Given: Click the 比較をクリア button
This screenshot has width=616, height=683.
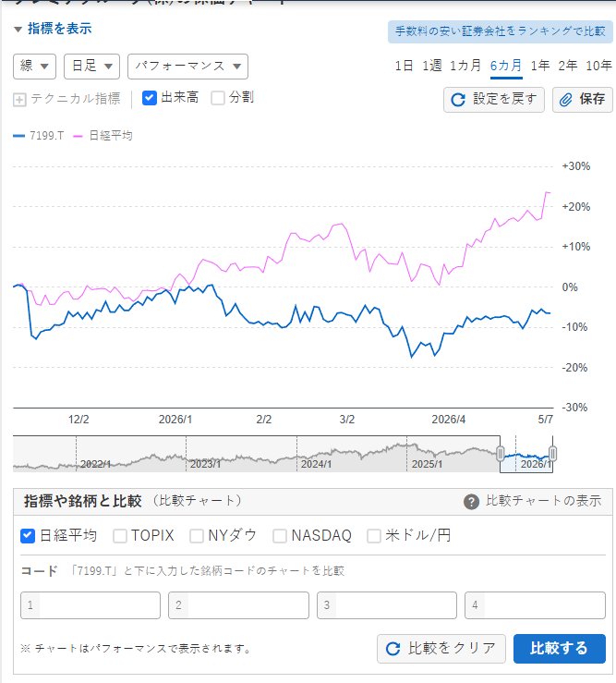Looking at the screenshot, I should (441, 649).
